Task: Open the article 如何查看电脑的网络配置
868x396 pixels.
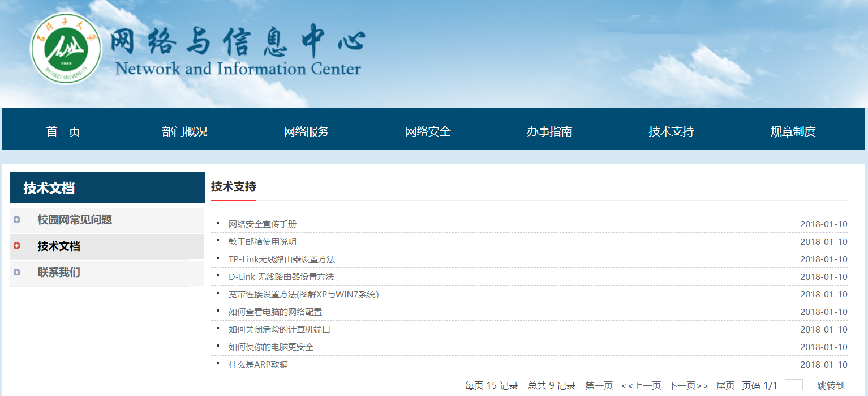Action: (275, 312)
